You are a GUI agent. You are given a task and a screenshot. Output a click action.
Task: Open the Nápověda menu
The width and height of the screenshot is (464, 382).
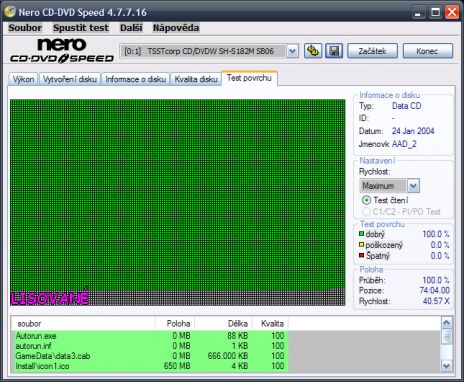(x=176, y=28)
